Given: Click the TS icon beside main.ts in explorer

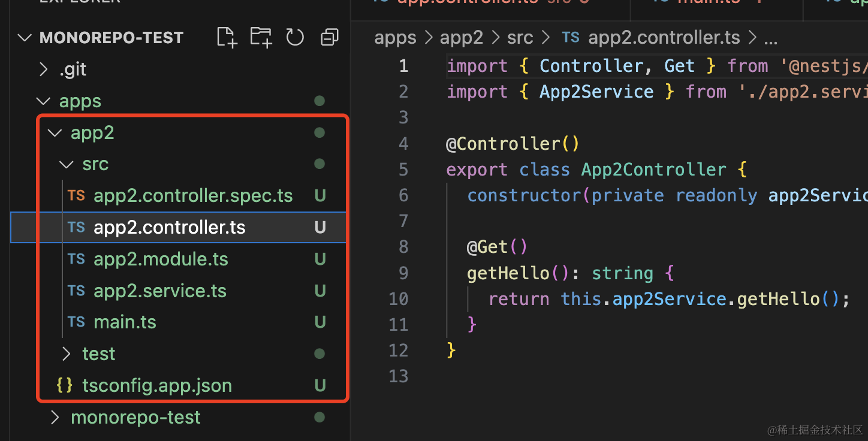Looking at the screenshot, I should pyautogui.click(x=76, y=322).
